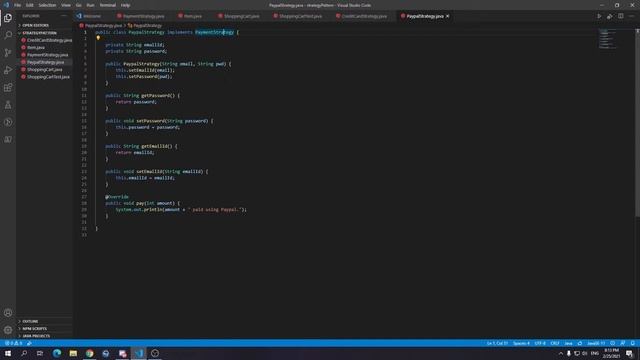Split the editor to the right
Viewport: 640px width, 360px height.
[x=620, y=16]
